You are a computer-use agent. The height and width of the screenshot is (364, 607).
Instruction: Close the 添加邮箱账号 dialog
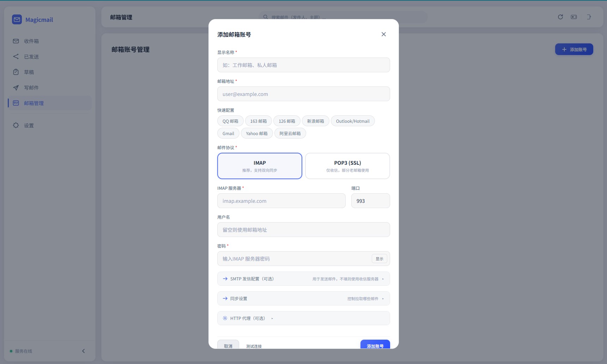point(384,34)
